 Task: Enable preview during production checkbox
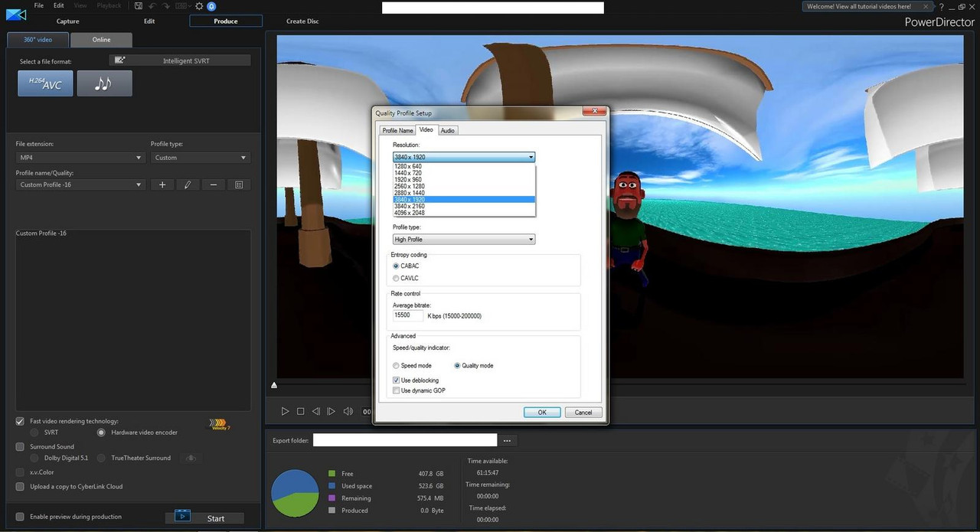[20, 517]
